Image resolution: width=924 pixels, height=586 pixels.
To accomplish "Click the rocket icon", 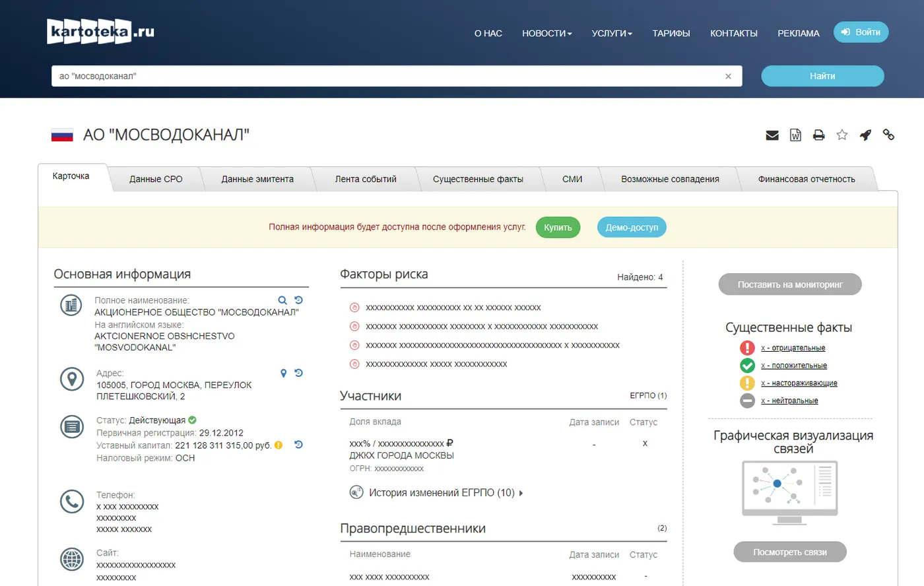I will click(x=865, y=135).
